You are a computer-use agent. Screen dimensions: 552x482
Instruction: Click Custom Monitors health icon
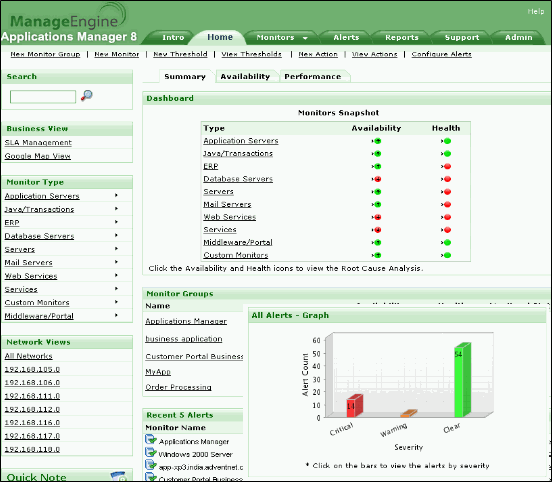[x=446, y=255]
